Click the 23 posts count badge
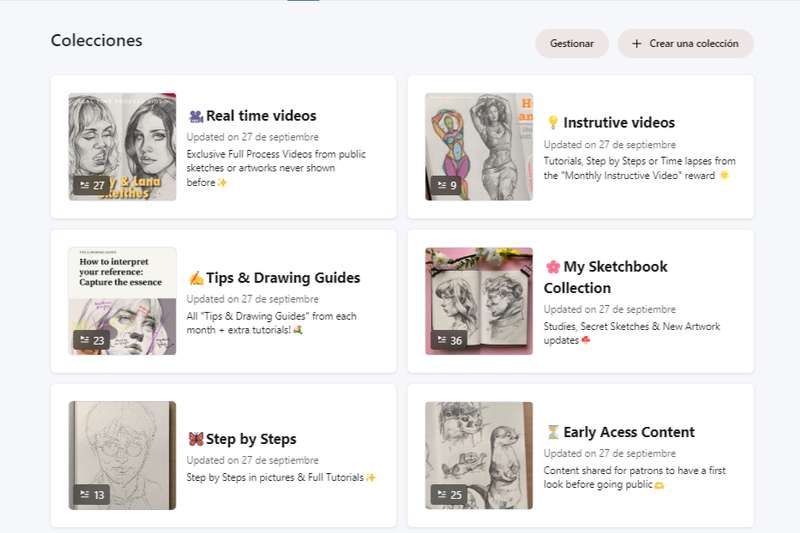This screenshot has width=800, height=533. pos(91,340)
